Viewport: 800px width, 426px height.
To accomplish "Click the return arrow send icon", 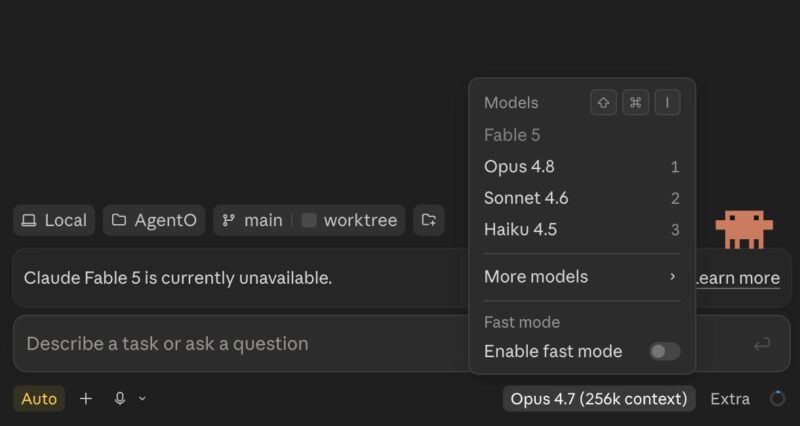I will coord(762,344).
